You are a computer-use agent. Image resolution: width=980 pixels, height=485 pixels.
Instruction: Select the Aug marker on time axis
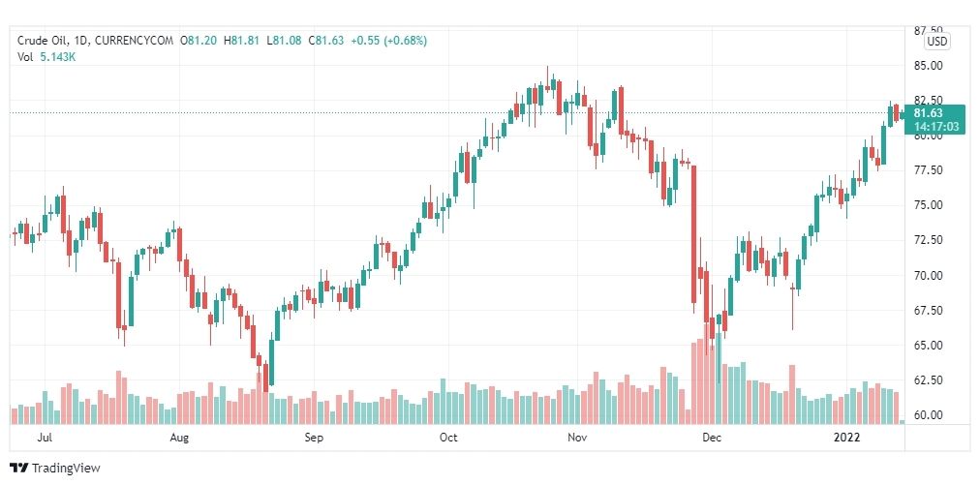(x=179, y=438)
